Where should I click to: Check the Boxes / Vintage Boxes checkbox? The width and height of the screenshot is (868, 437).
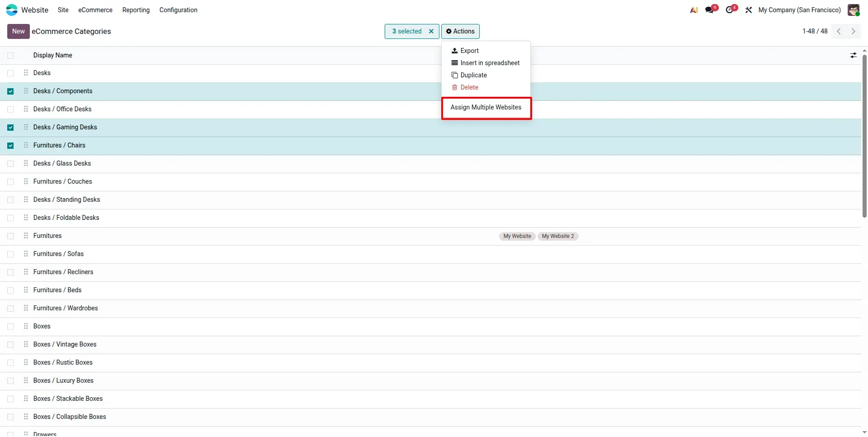click(10, 345)
